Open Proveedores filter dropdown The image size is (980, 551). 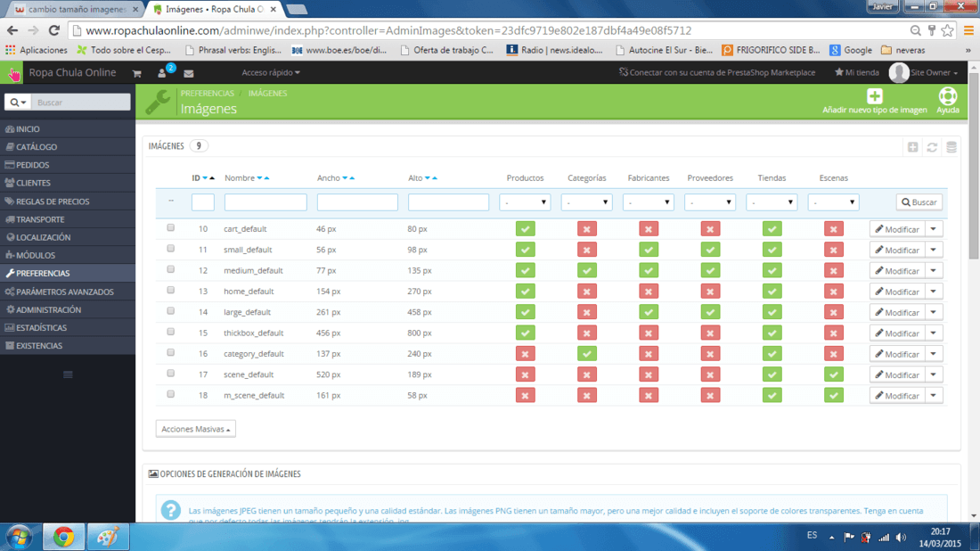coord(710,202)
